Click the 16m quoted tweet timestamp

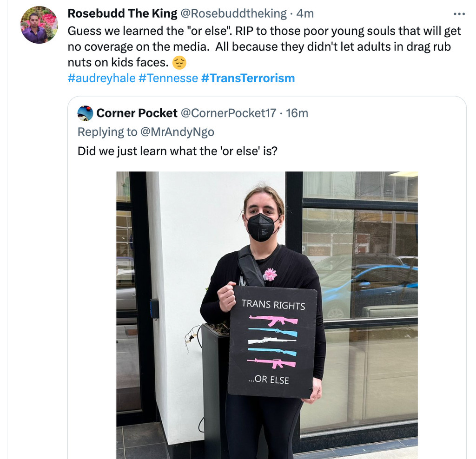297,113
